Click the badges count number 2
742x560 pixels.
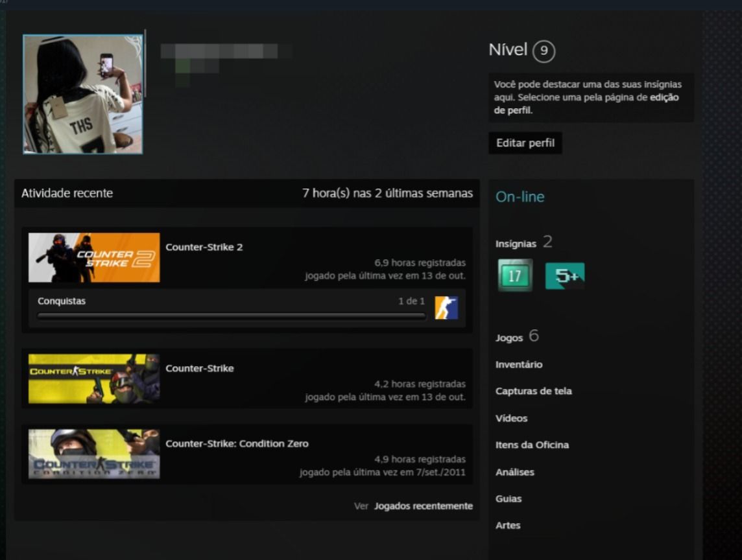pyautogui.click(x=547, y=242)
